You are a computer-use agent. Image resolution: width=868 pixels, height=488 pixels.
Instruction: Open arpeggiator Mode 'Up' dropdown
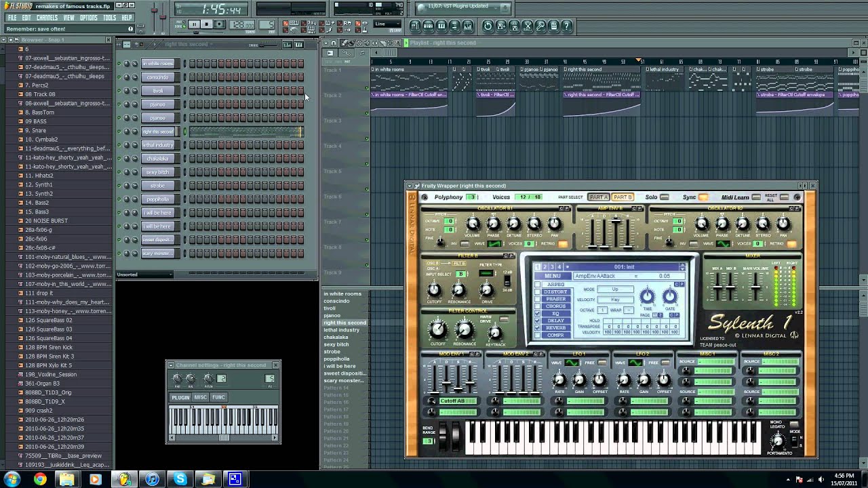point(615,289)
